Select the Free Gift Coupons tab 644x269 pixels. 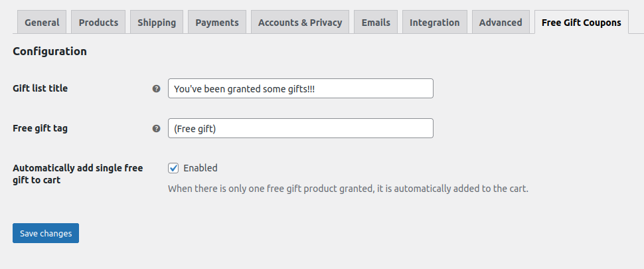coord(581,23)
